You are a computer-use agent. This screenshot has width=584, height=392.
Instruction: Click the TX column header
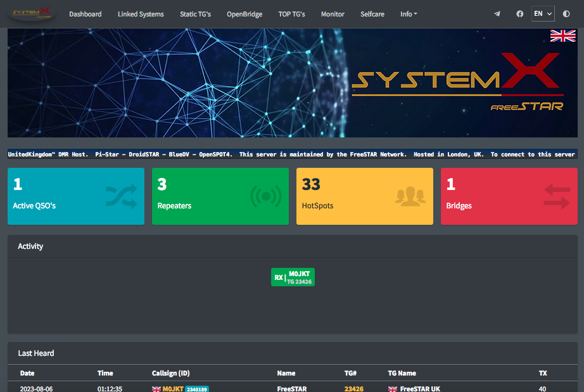point(543,373)
